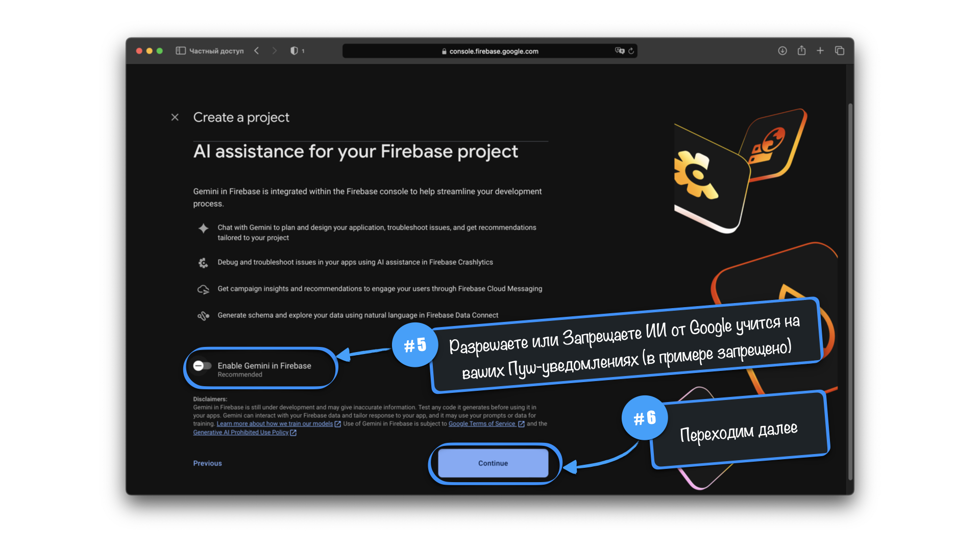Open Safari sidebar panel icon

click(x=181, y=51)
